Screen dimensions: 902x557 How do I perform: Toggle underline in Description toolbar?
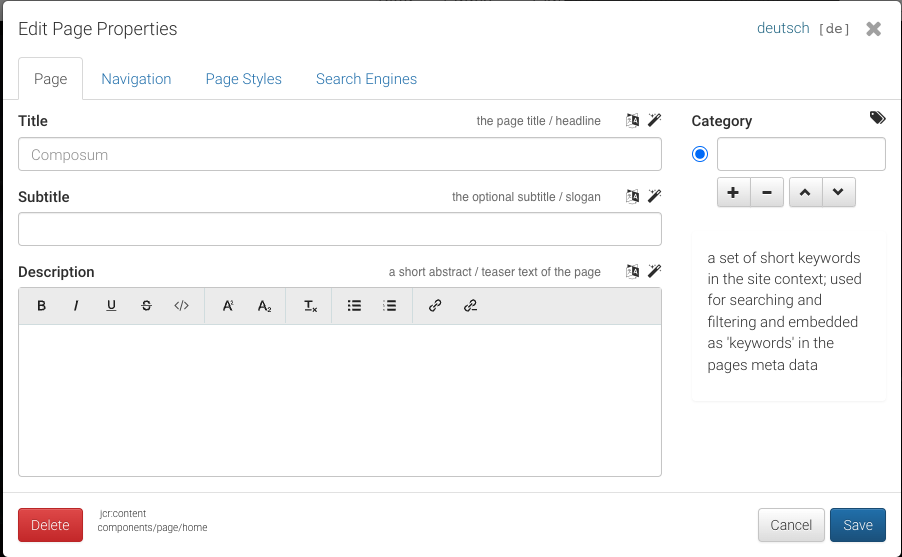click(111, 306)
